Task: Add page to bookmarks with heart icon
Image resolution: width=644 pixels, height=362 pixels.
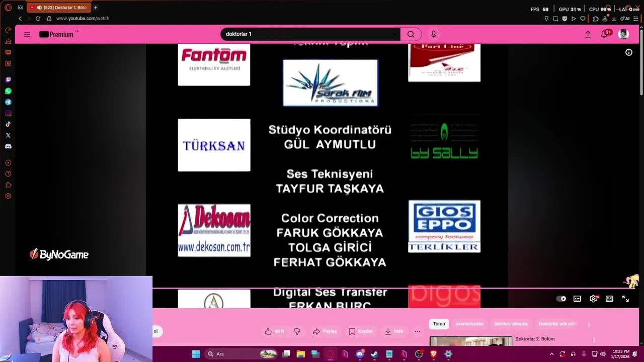Action: (x=583, y=19)
